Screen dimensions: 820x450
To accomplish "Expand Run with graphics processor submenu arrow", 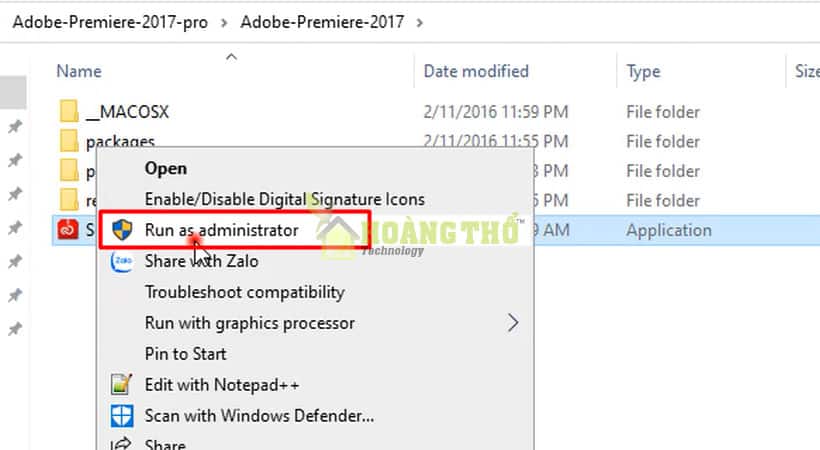I will coord(513,323).
